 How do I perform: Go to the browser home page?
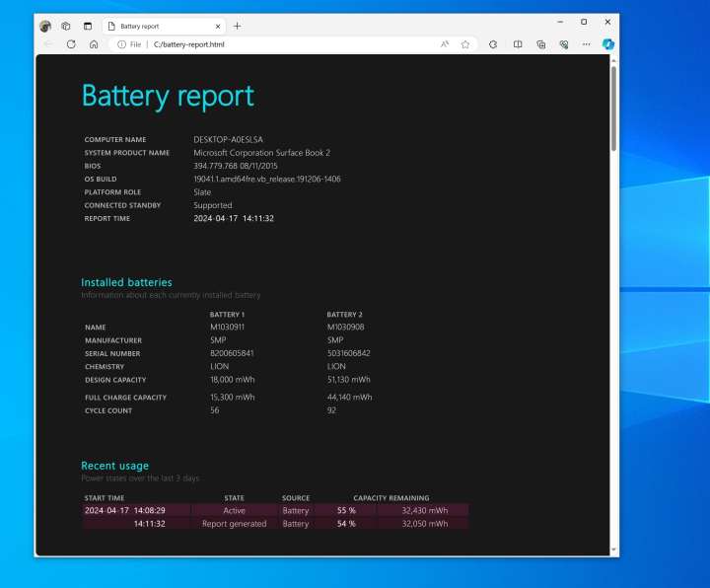click(x=94, y=44)
